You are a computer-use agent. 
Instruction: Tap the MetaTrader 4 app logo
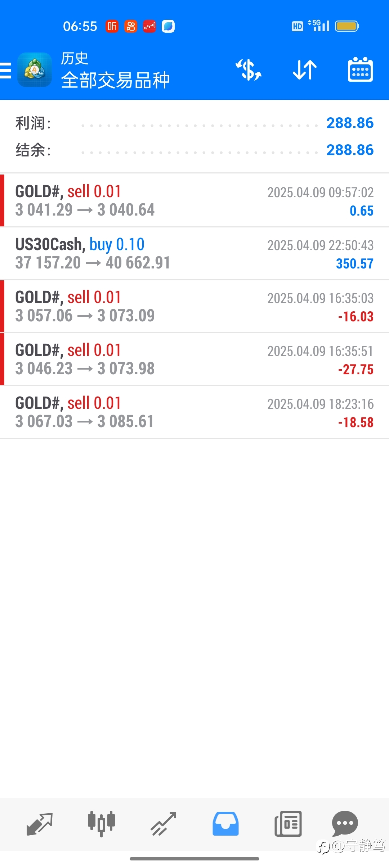tap(35, 70)
